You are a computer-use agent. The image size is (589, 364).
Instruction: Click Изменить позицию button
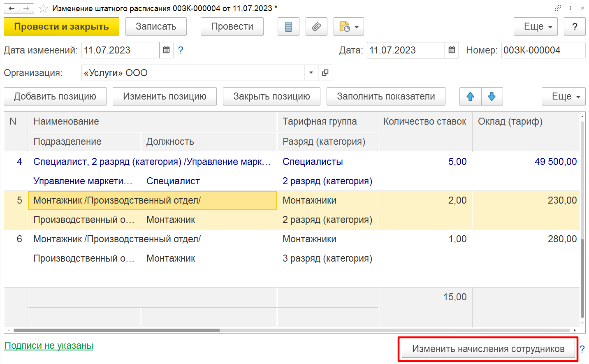(x=165, y=96)
